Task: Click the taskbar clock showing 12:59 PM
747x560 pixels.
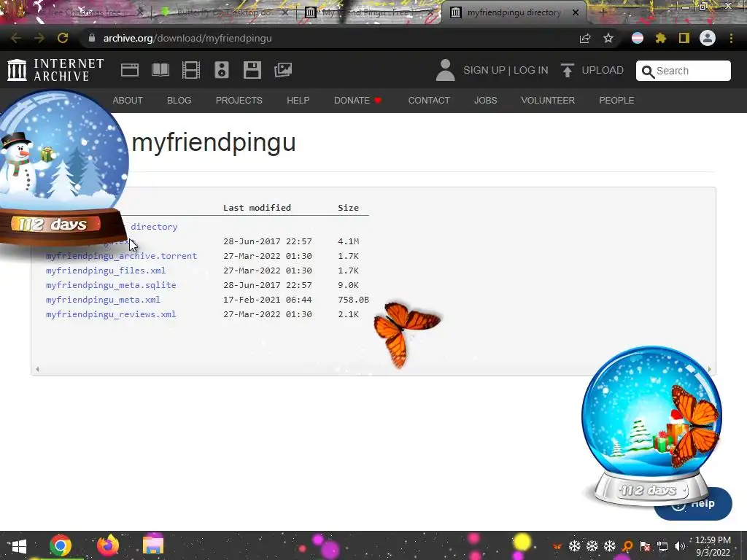Action: [713, 546]
